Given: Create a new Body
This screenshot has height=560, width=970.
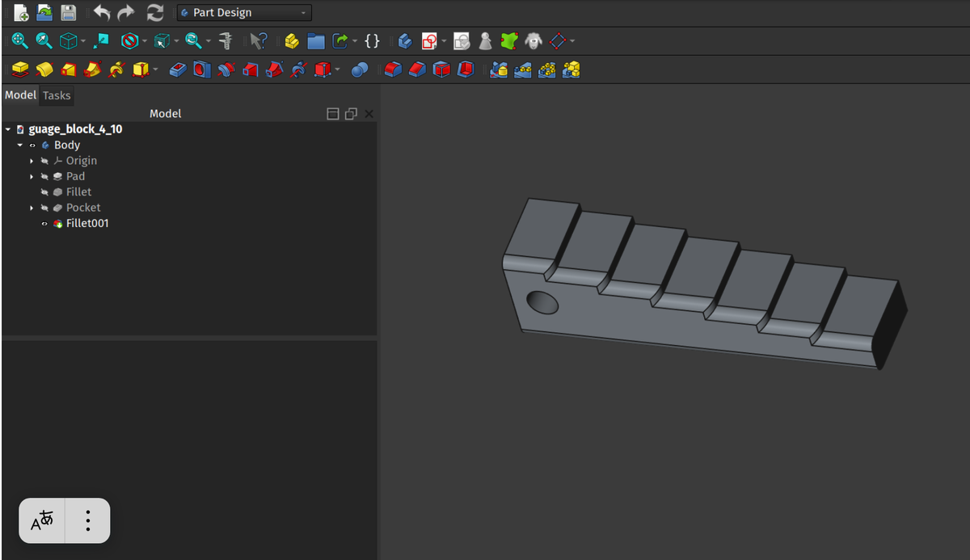Looking at the screenshot, I should (x=405, y=40).
